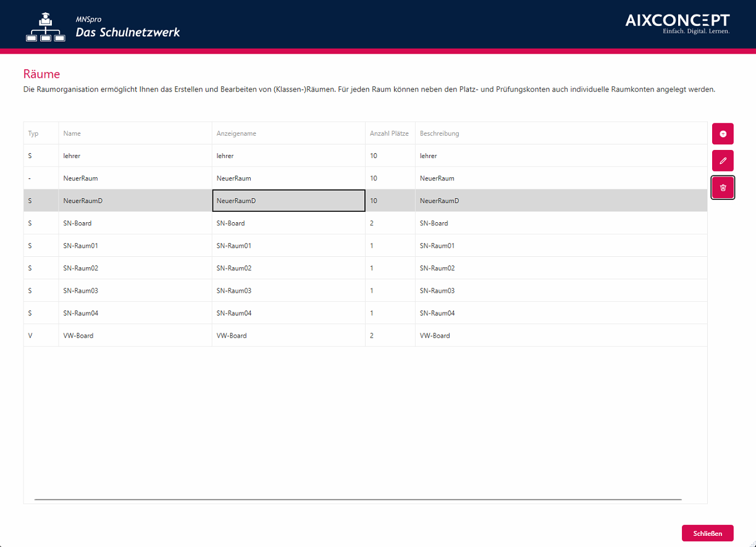756x547 pixels.
Task: Click the Anzahl Plätze column header
Action: point(389,133)
